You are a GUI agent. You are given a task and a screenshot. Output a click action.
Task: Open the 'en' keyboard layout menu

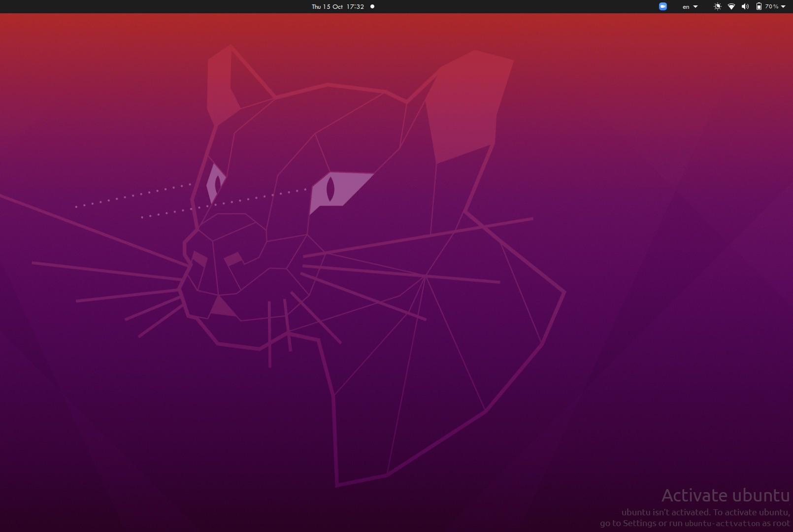point(690,7)
